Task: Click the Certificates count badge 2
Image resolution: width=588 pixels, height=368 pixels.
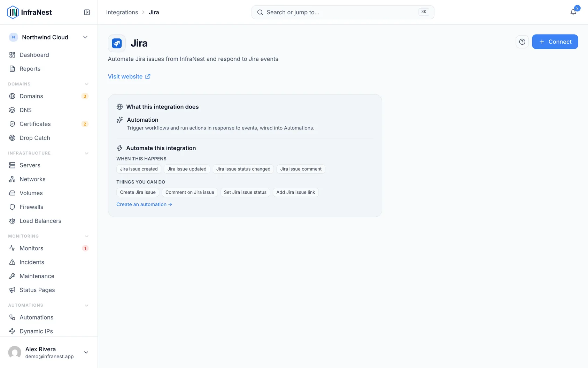Action: point(85,124)
